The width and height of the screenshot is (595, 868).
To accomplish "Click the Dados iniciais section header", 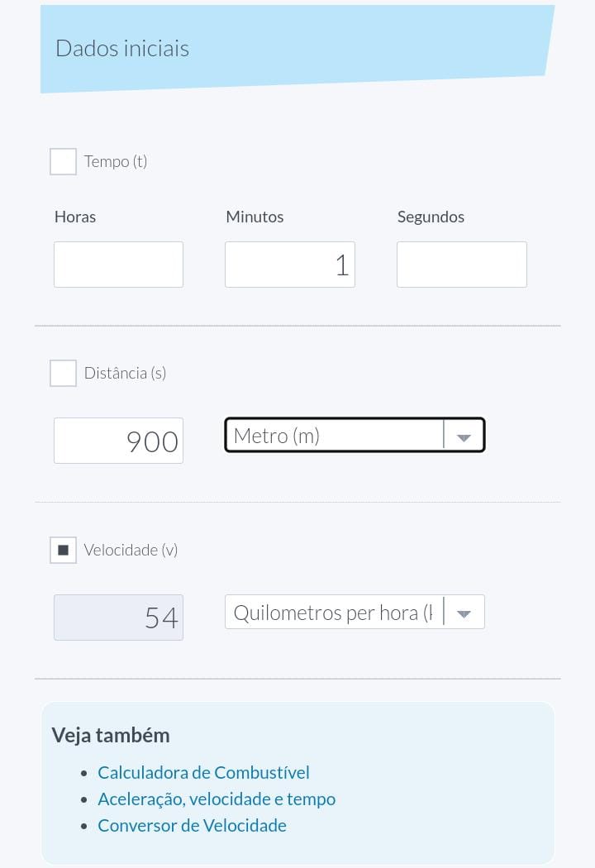I will (122, 48).
